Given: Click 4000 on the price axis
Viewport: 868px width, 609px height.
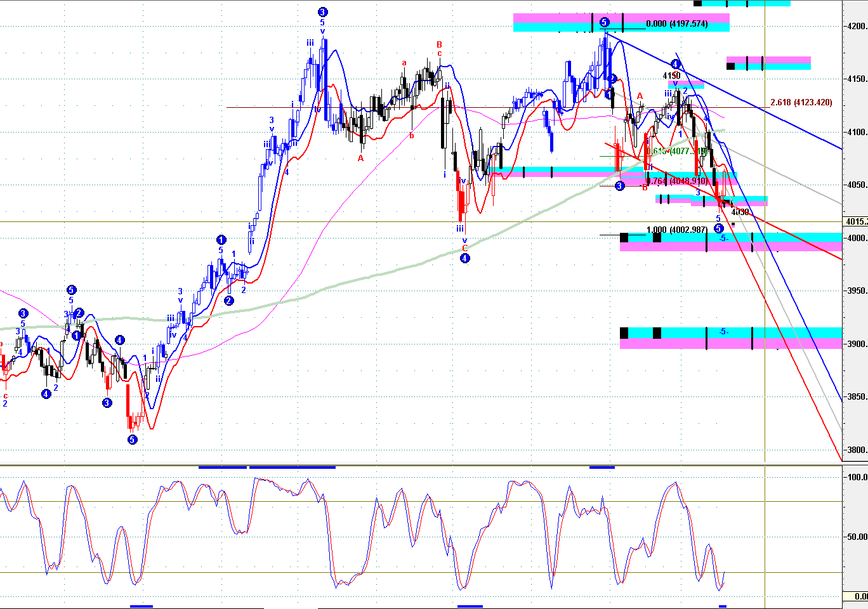Looking at the screenshot, I should [x=857, y=239].
